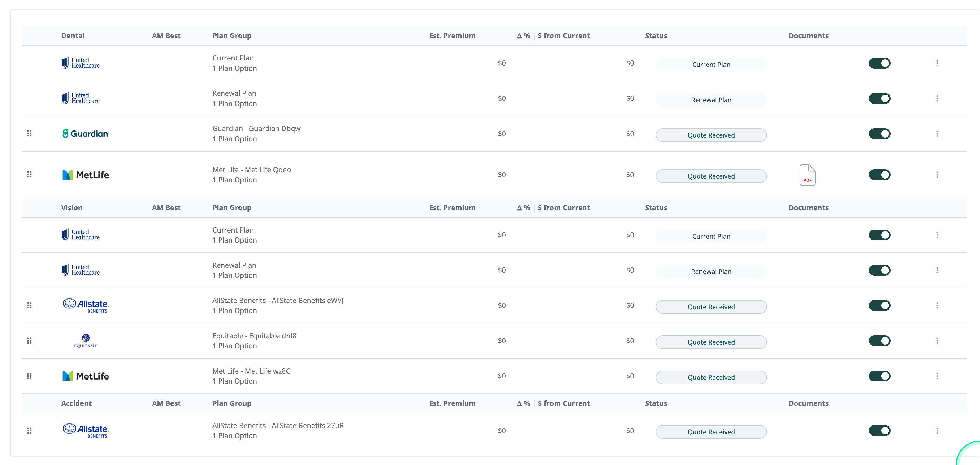This screenshot has width=980, height=465.
Task: Open kebab menu for Guardian Dbqw plan
Action: pyautogui.click(x=937, y=134)
